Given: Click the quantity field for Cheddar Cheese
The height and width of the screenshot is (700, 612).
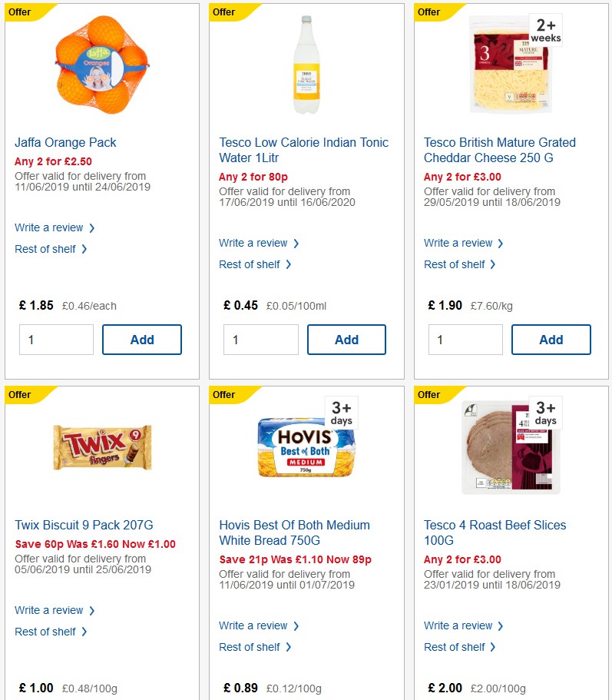Looking at the screenshot, I should (x=465, y=339).
